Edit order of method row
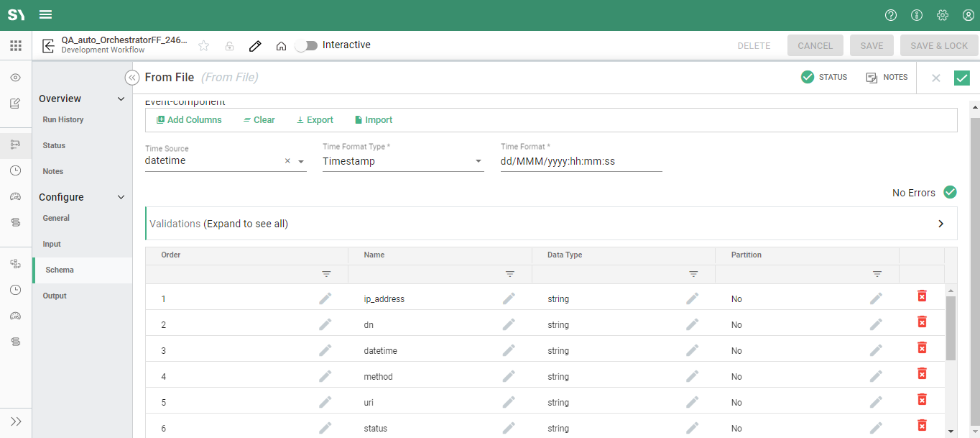Image resolution: width=980 pixels, height=438 pixels. click(x=325, y=375)
